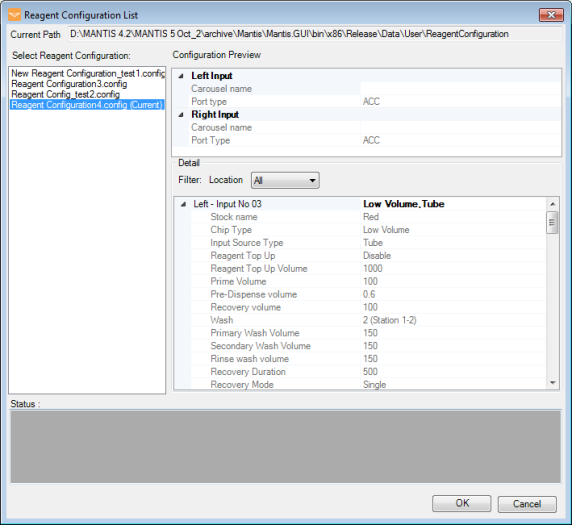Click scroll down arrow in Detail grid

click(x=552, y=383)
